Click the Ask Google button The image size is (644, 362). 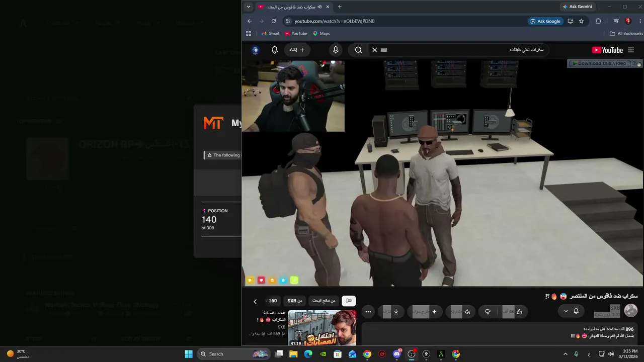point(545,21)
